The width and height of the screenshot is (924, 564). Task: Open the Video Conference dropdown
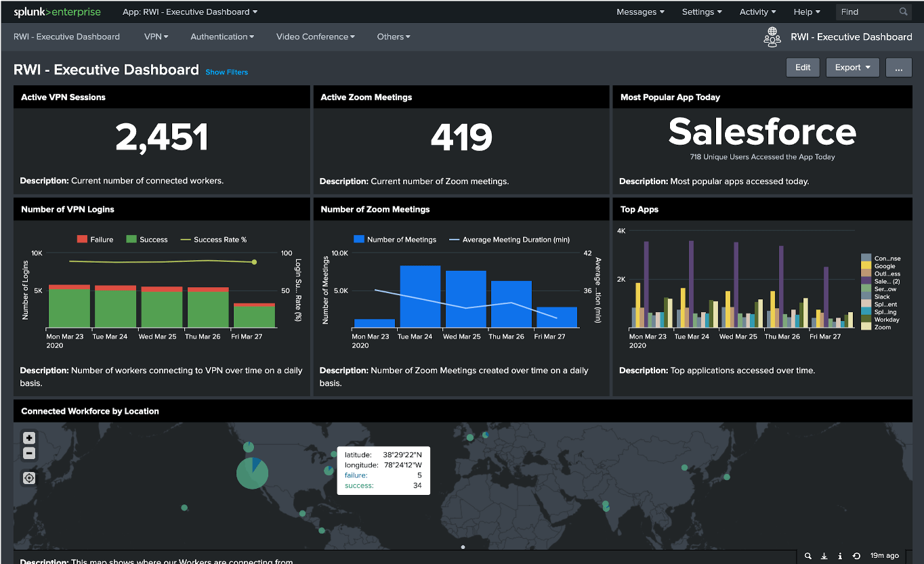(315, 37)
